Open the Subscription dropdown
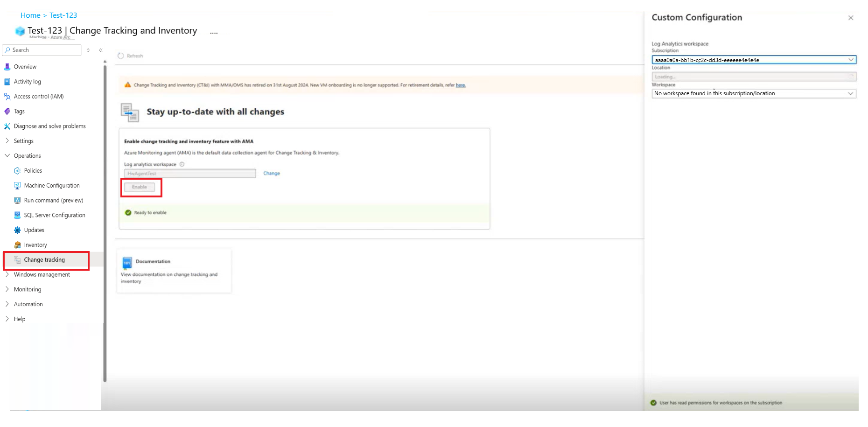This screenshot has height=427, width=868. pos(754,60)
